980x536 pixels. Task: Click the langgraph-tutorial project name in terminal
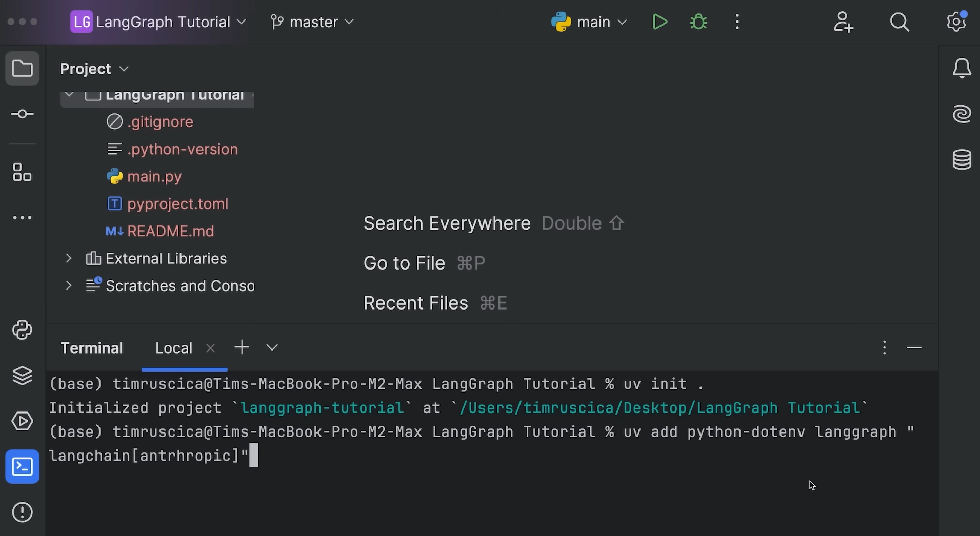(322, 408)
